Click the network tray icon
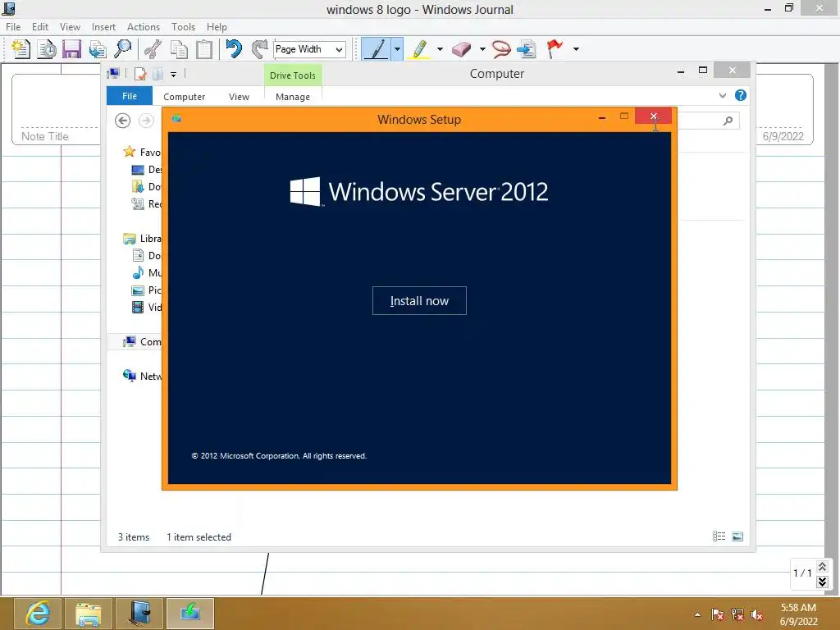The width and height of the screenshot is (840, 630). point(737,614)
